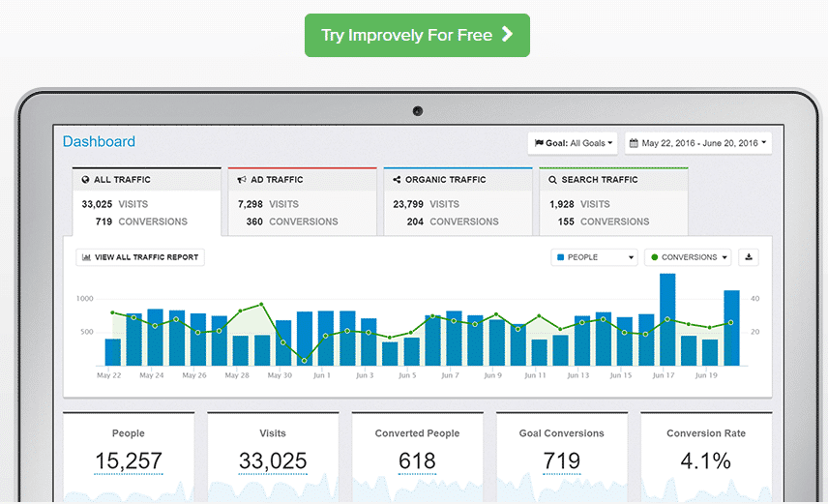The width and height of the screenshot is (828, 504).
Task: Click the 1,928 visits count in Search Traffic
Action: click(x=561, y=204)
